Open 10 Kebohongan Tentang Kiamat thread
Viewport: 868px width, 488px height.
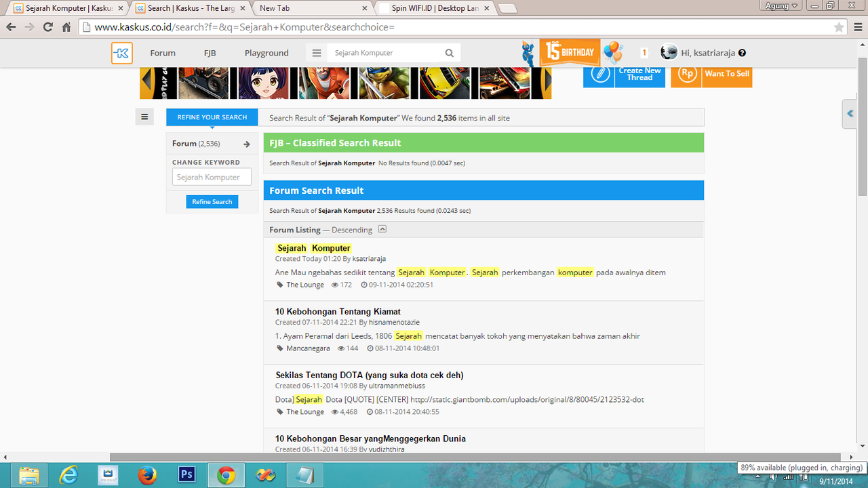pos(338,312)
